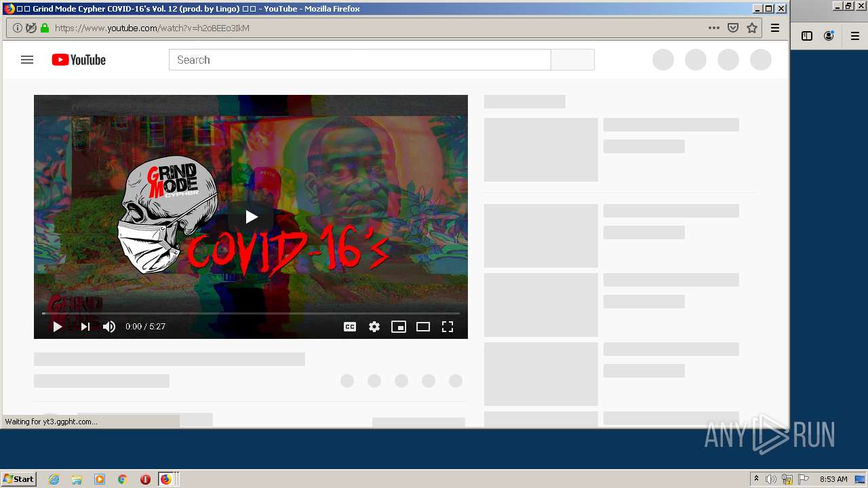This screenshot has width=868, height=488.
Task: Open the player settings gear menu
Action: pyautogui.click(x=374, y=327)
